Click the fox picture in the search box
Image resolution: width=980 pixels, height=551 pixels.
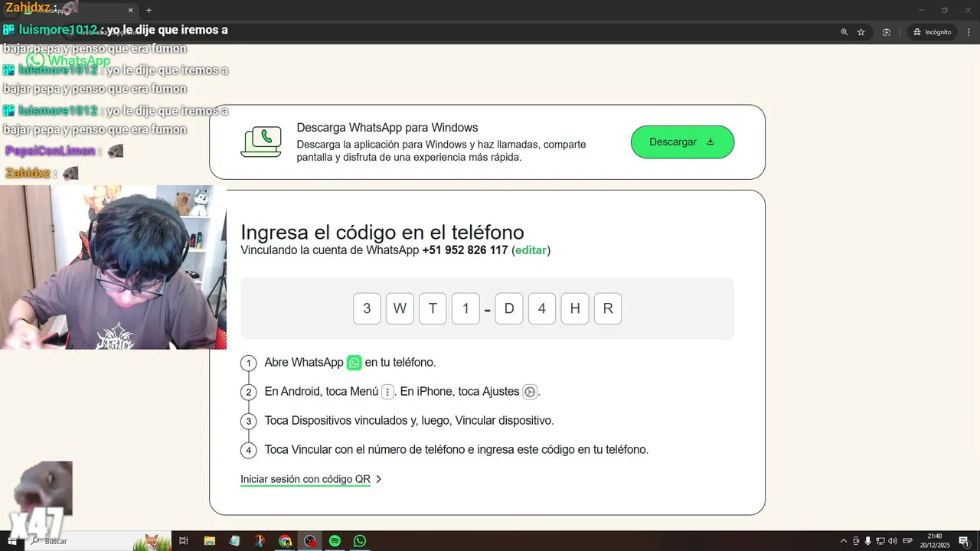pyautogui.click(x=152, y=541)
